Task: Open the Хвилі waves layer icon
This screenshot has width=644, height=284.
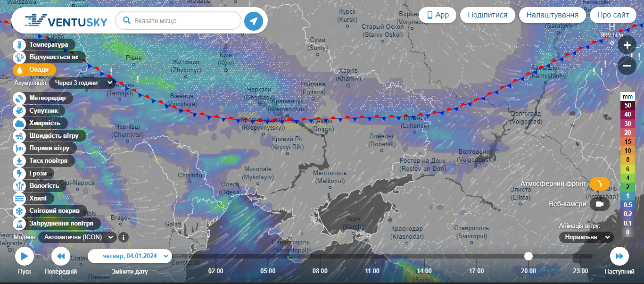Action: click(19, 198)
